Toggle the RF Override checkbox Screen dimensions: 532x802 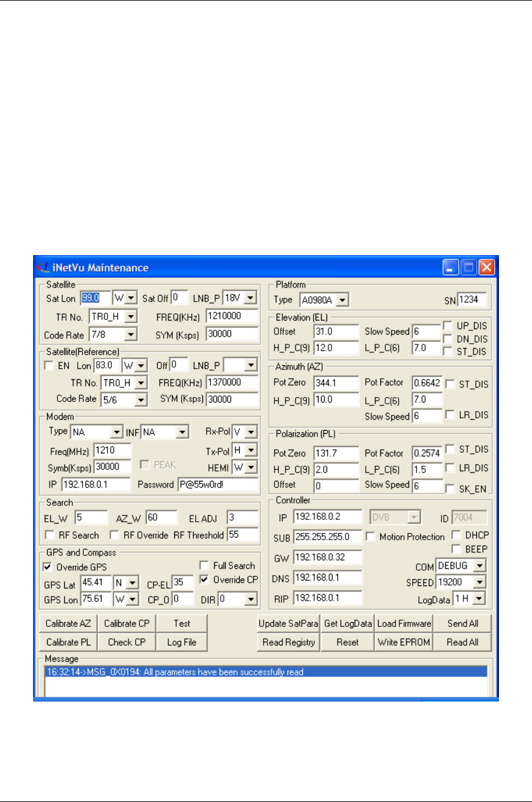point(114,535)
